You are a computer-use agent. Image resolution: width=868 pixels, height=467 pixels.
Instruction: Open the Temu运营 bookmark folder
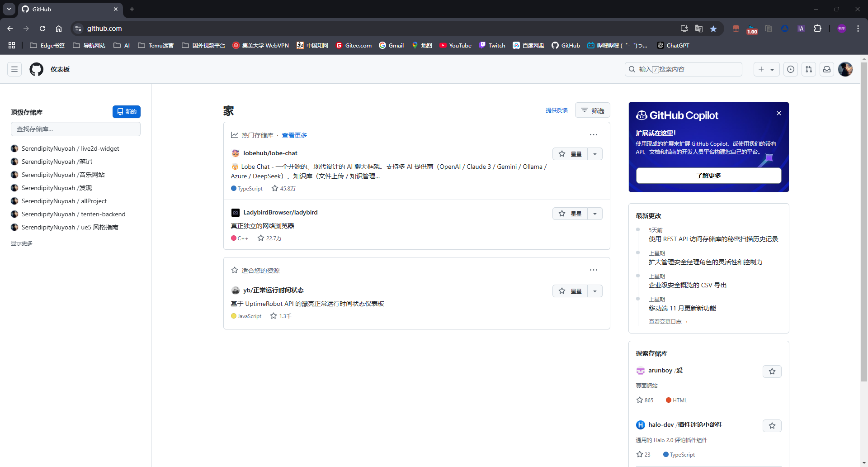(156, 45)
